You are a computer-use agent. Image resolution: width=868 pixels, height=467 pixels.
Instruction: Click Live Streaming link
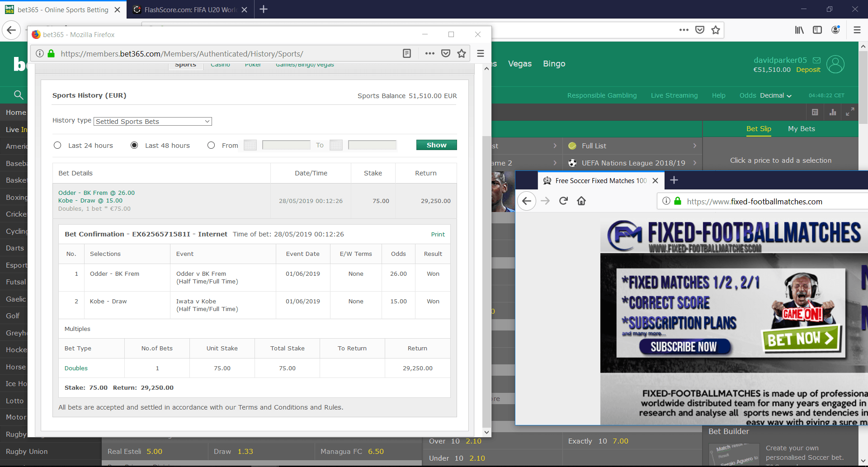click(x=674, y=95)
